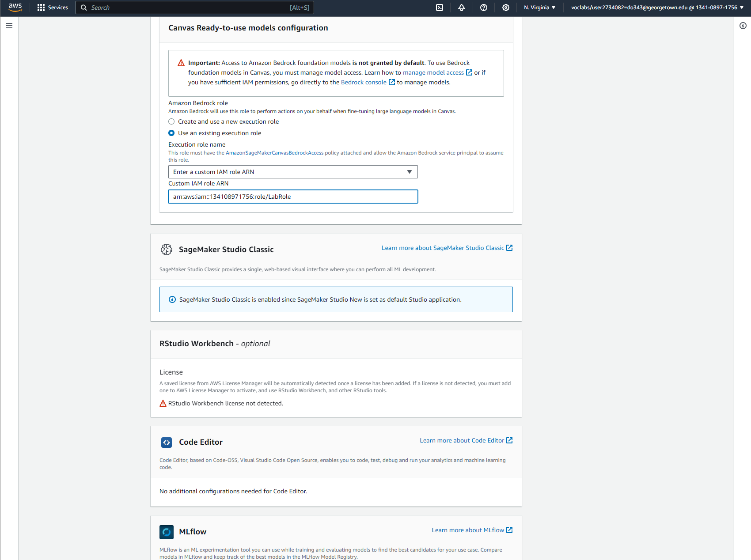
Task: Open Learn more about Code Editor link
Action: pyautogui.click(x=462, y=440)
